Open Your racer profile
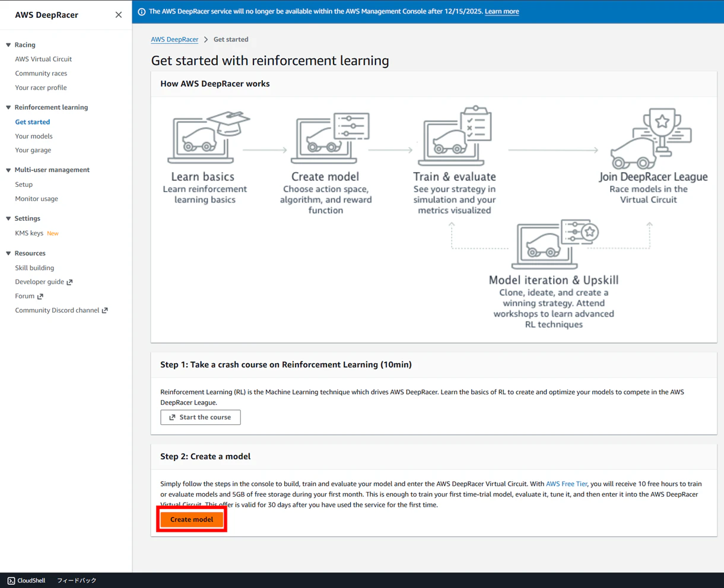Image resolution: width=724 pixels, height=588 pixels. (41, 88)
